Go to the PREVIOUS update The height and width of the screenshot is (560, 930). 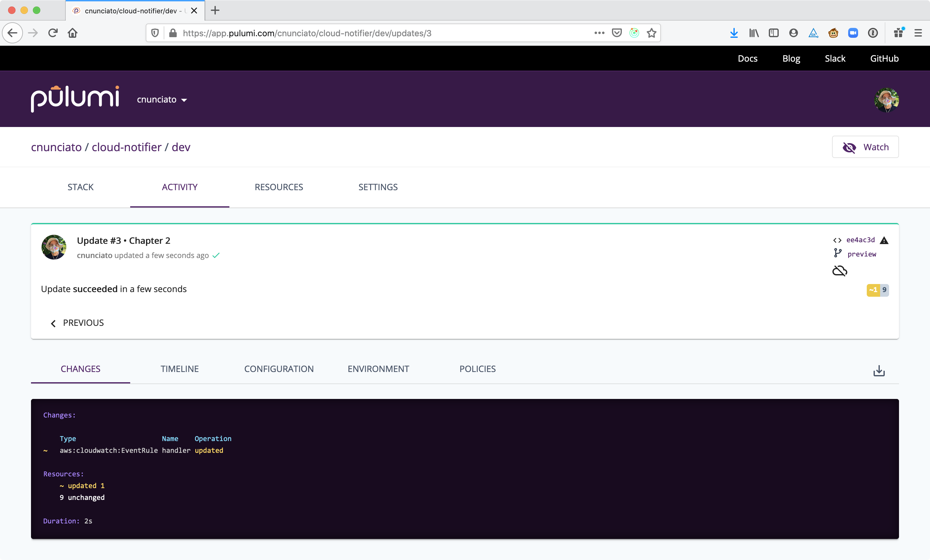[x=77, y=323]
